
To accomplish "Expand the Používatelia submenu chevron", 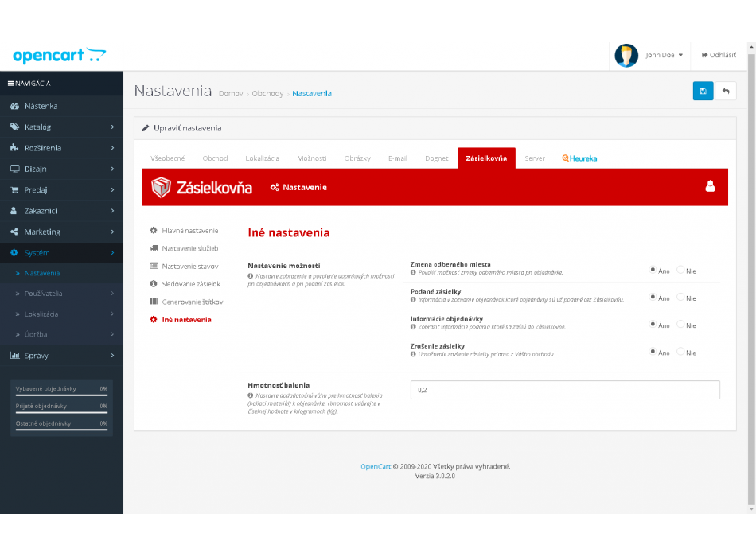I will pos(112,293).
